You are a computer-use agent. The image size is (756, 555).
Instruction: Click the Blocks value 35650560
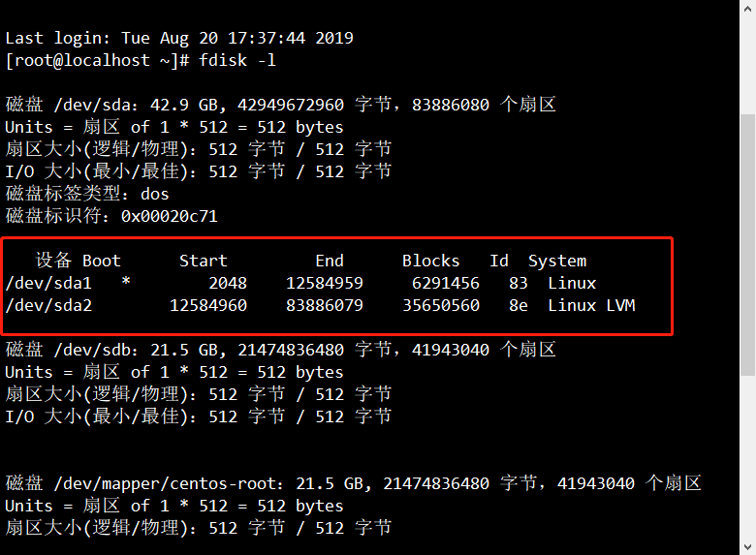(x=441, y=305)
